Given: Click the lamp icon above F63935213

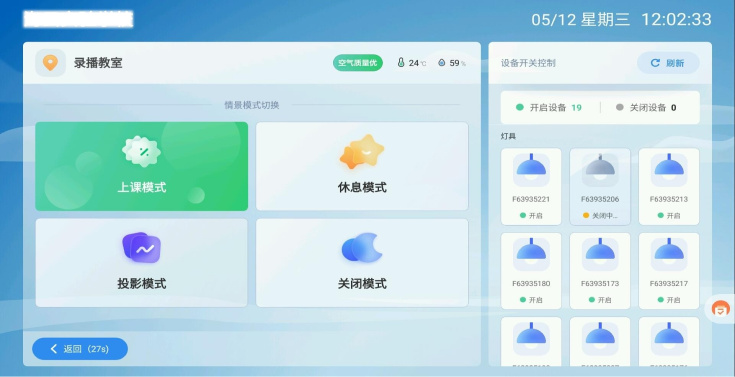Looking at the screenshot, I should click(x=669, y=170).
